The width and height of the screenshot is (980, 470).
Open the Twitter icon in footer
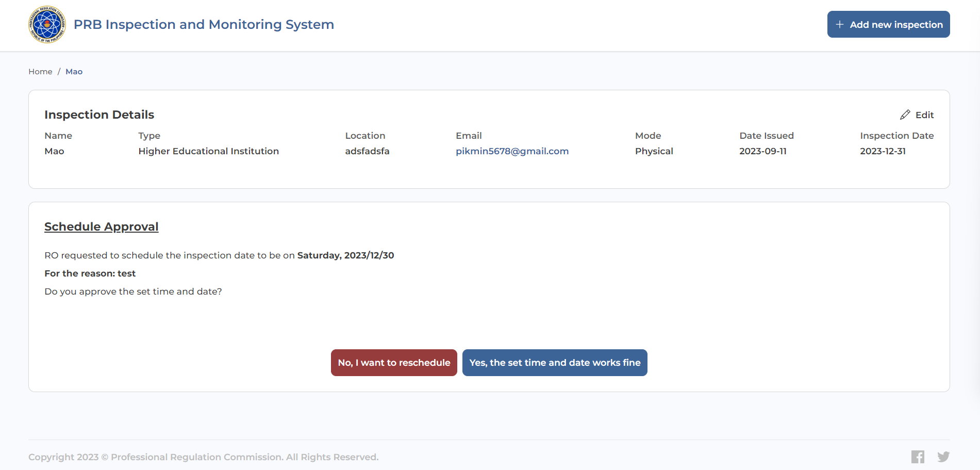click(943, 457)
